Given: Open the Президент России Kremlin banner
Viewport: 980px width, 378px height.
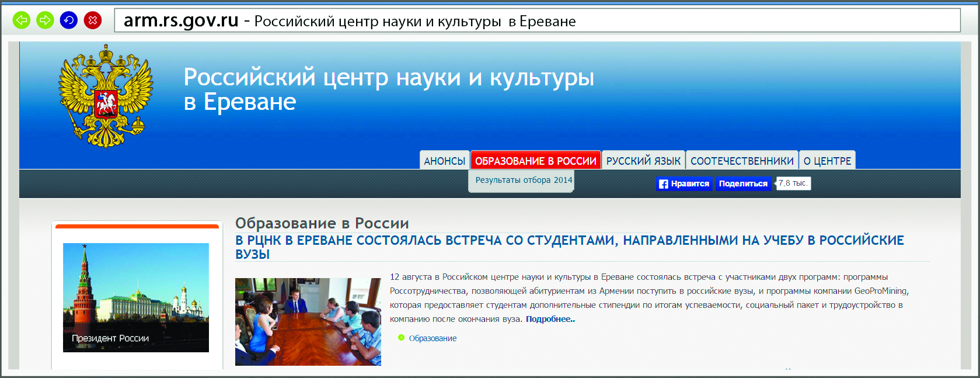Looking at the screenshot, I should [x=136, y=297].
